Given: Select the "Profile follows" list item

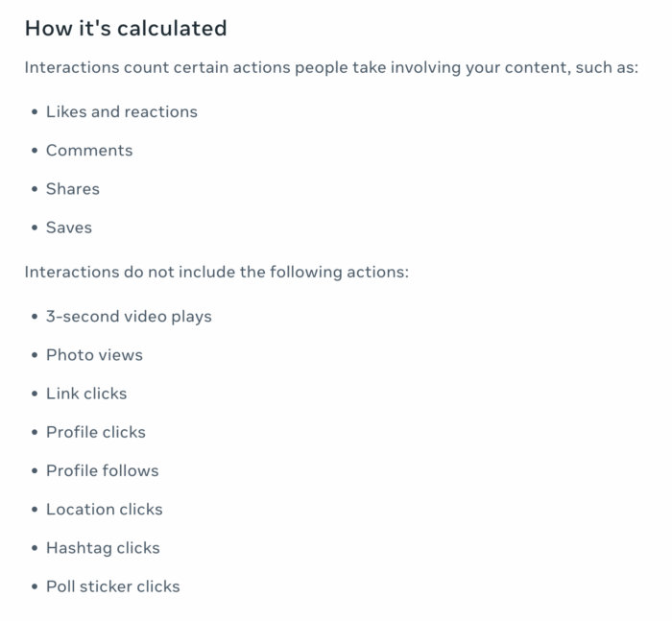Looking at the screenshot, I should click(x=102, y=470).
